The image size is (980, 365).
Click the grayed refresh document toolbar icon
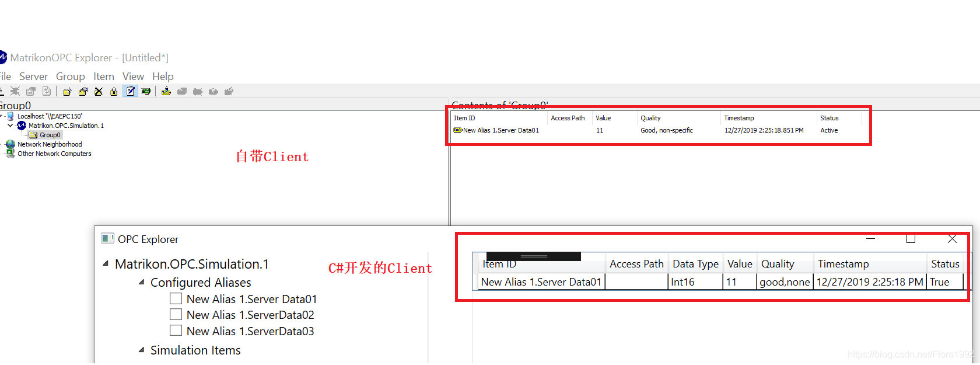coord(47,91)
